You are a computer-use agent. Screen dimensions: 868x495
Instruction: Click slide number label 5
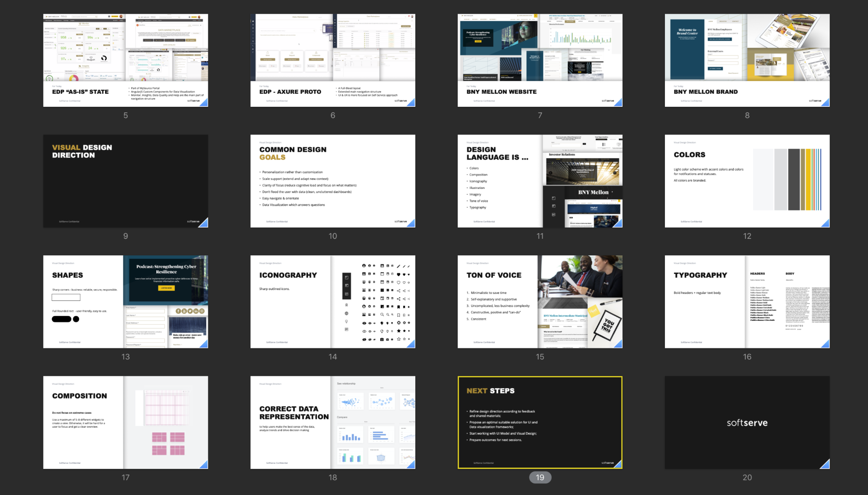point(125,115)
